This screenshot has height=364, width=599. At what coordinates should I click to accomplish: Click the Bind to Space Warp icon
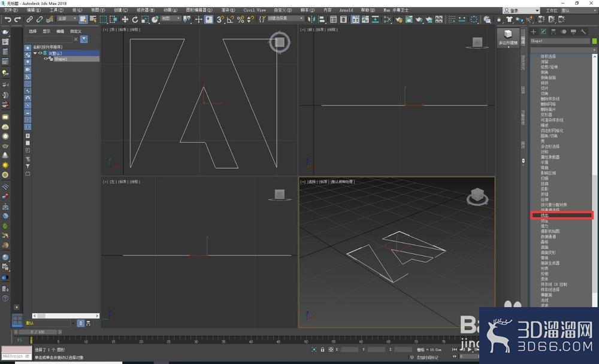(49, 20)
